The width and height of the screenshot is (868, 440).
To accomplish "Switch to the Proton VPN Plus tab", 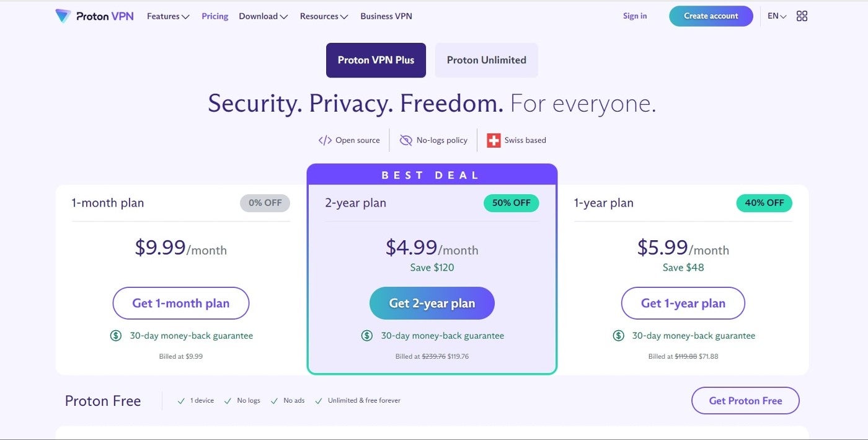I will [x=376, y=60].
